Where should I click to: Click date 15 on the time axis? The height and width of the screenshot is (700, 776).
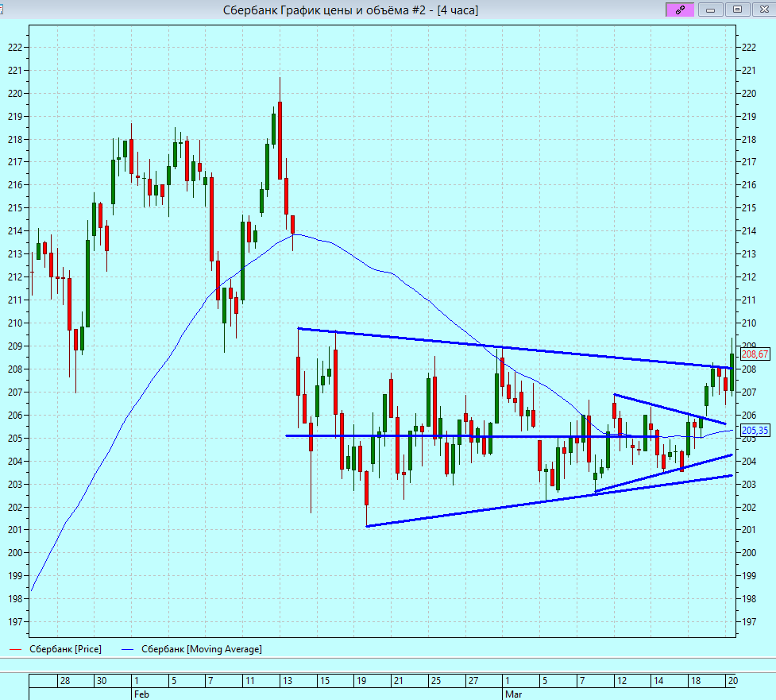(324, 681)
